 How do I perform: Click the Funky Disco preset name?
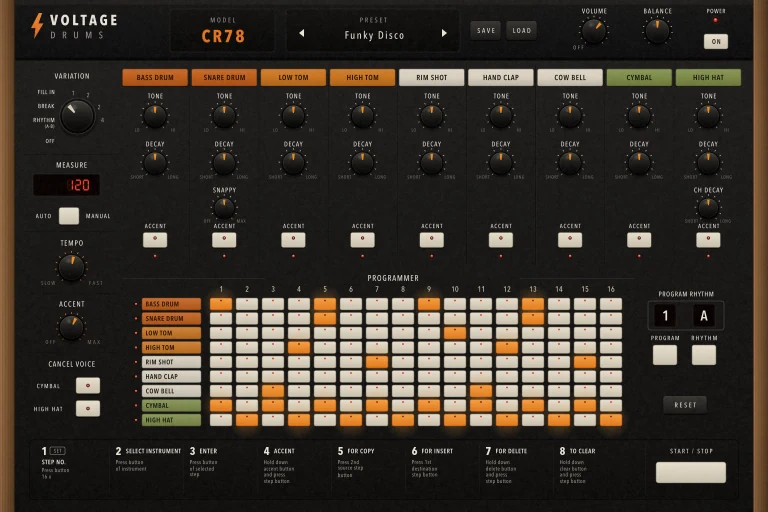point(374,35)
